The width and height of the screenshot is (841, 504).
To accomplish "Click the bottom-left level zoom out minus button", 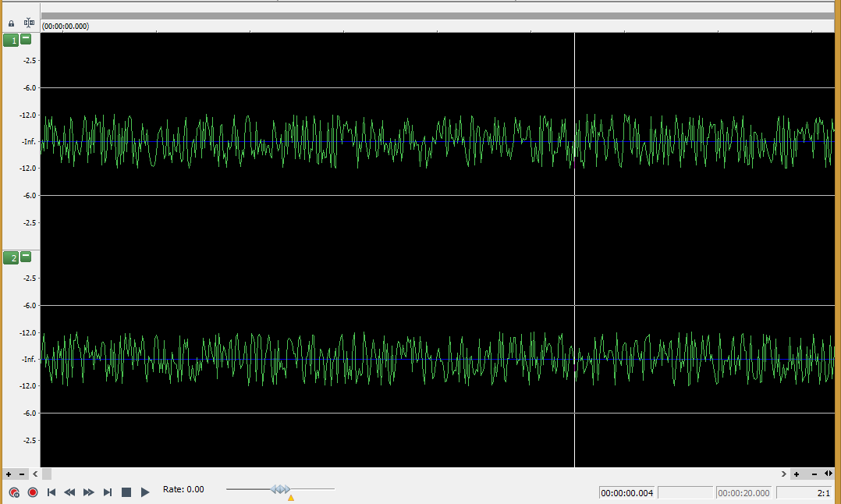I will click(x=22, y=474).
